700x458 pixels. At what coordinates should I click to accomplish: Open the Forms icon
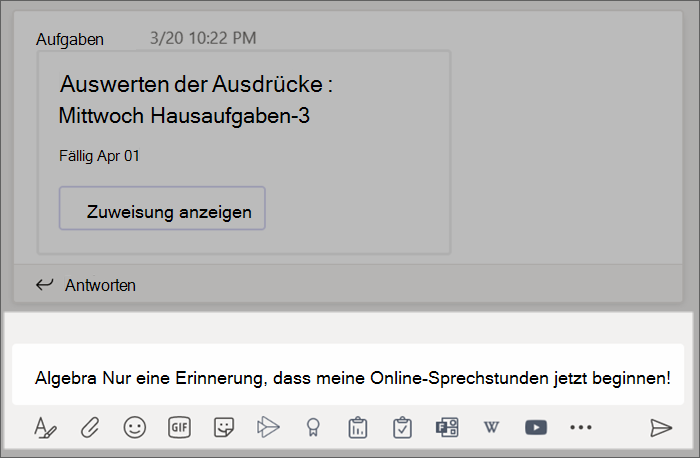click(447, 428)
